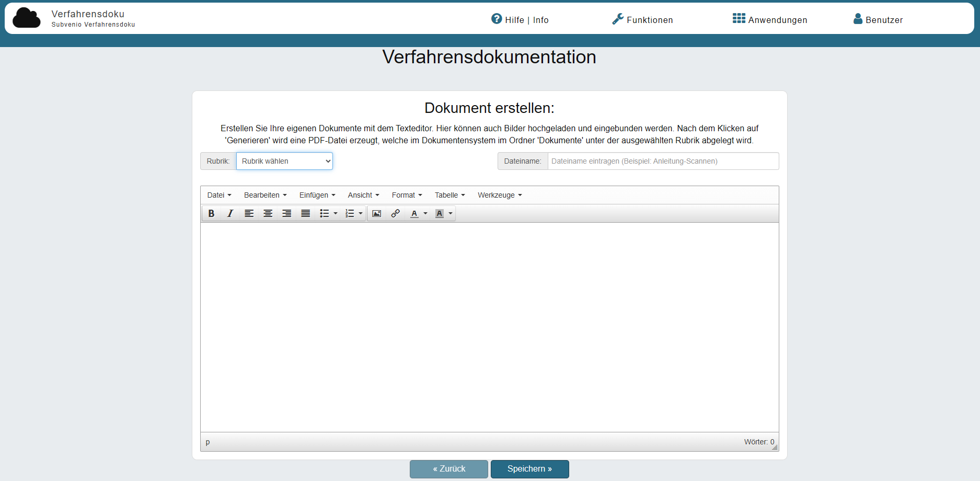Open the Bearbeiten menu
Screen dimensions: 980x481
point(266,195)
